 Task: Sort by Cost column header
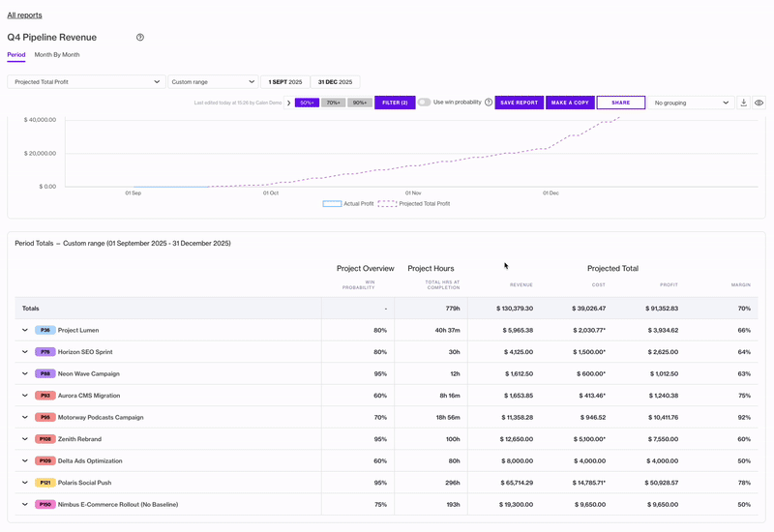(599, 285)
